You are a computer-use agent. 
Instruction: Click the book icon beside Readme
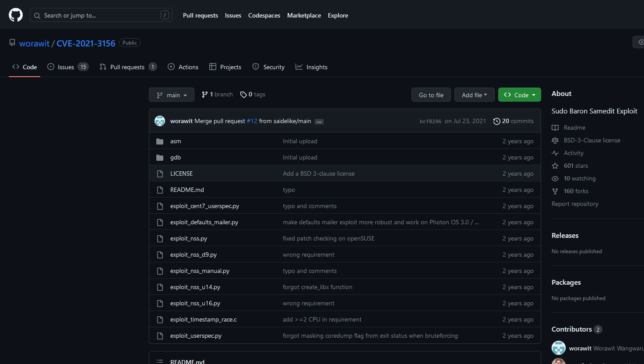pos(555,128)
